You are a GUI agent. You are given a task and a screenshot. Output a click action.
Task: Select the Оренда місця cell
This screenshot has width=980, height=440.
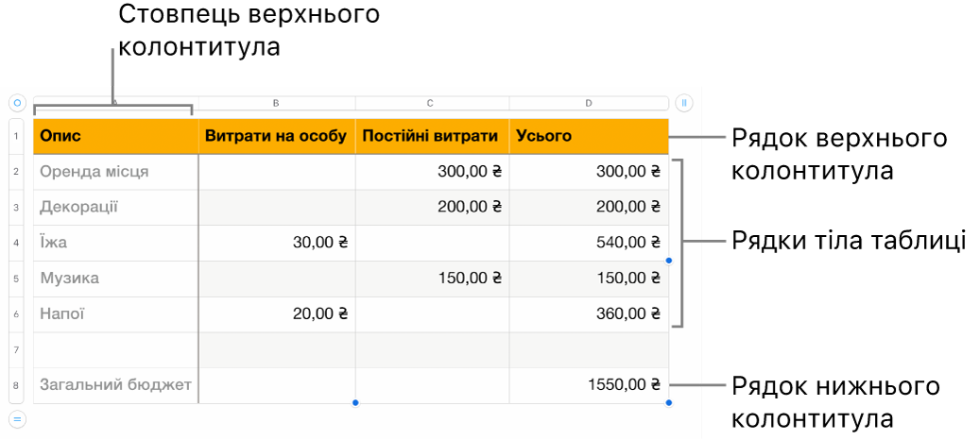point(116,172)
